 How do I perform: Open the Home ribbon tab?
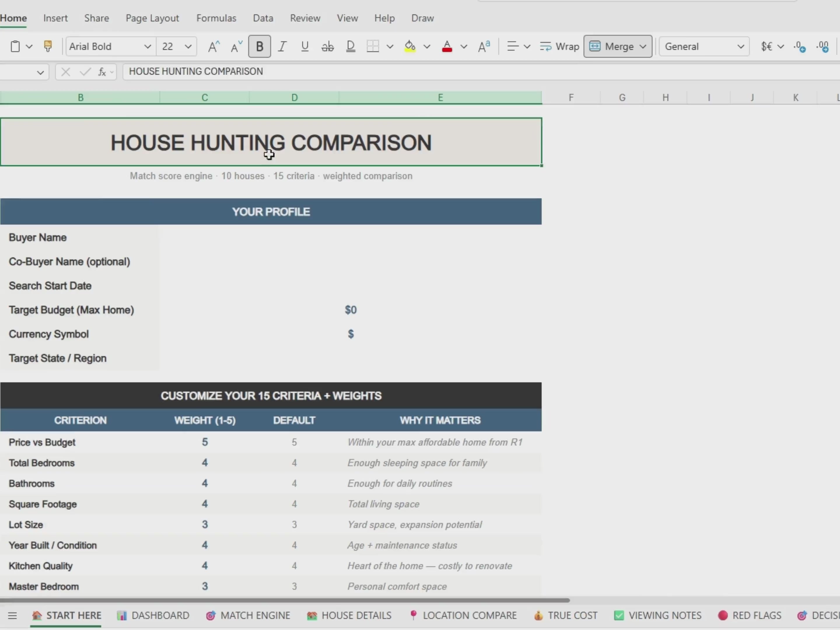click(x=13, y=18)
